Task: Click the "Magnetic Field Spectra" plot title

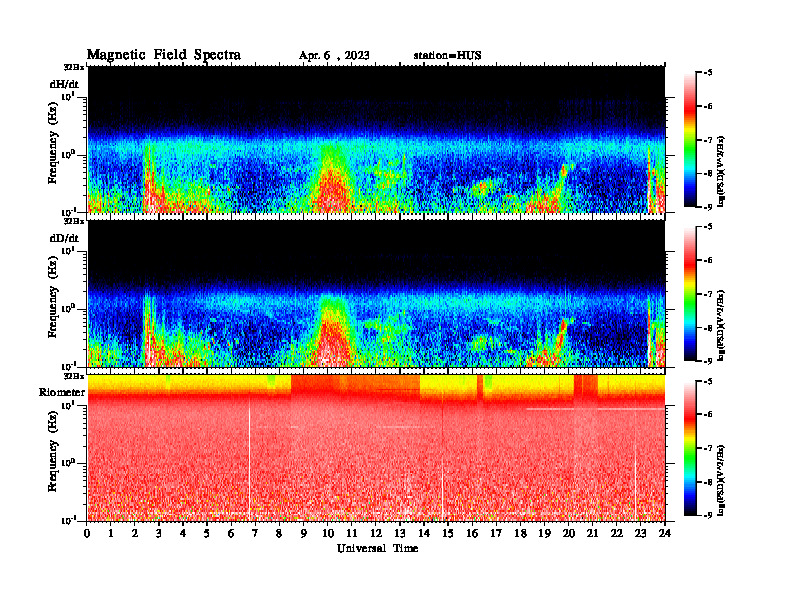Action: 164,55
